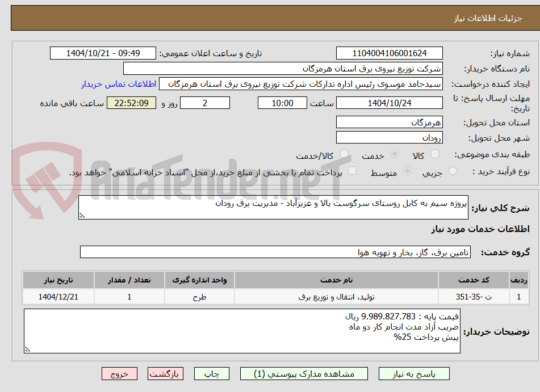Open اطلاعات تماس خریدار link

tap(119, 85)
